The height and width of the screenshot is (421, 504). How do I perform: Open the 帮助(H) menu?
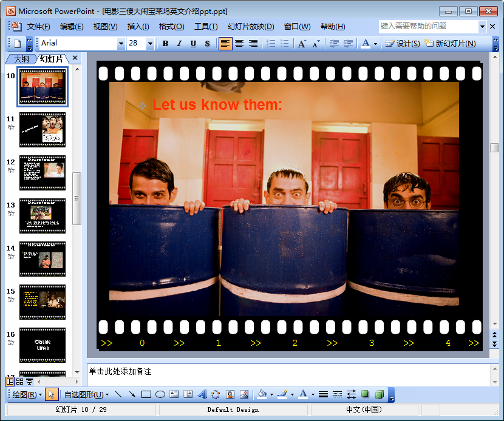(x=333, y=26)
